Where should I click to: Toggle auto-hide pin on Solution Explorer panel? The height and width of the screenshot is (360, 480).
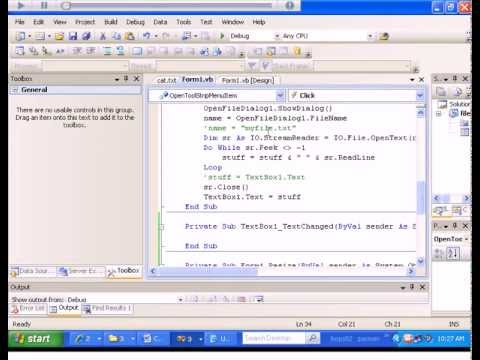455,78
